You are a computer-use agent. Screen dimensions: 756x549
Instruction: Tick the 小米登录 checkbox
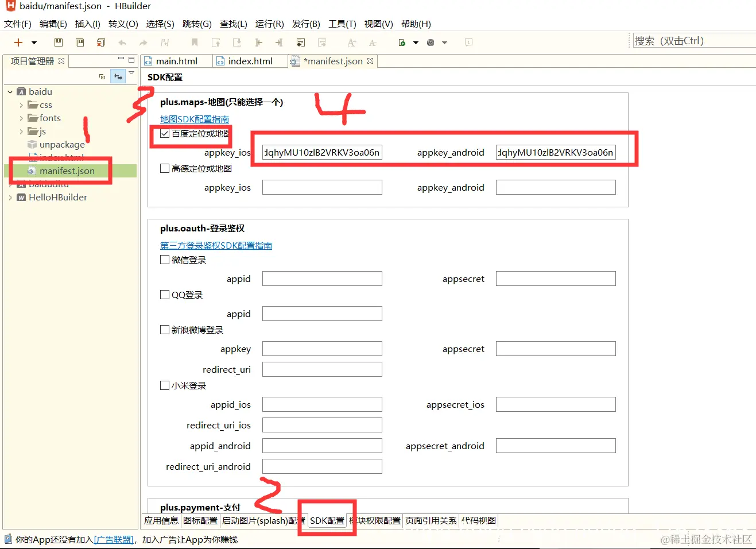[165, 385]
